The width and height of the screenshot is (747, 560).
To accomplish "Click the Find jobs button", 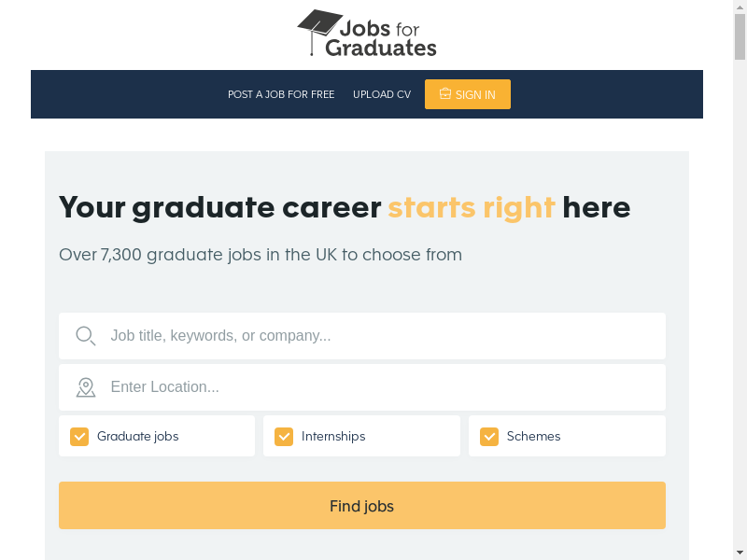I will coord(362,506).
